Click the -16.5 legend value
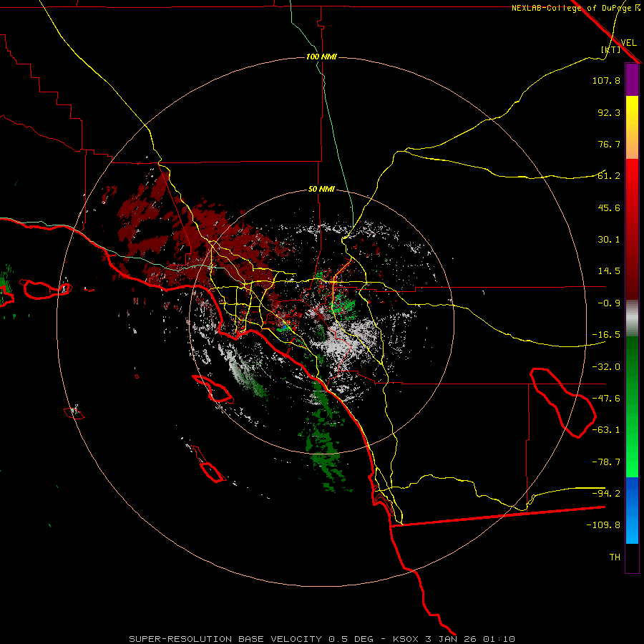 tap(606, 335)
